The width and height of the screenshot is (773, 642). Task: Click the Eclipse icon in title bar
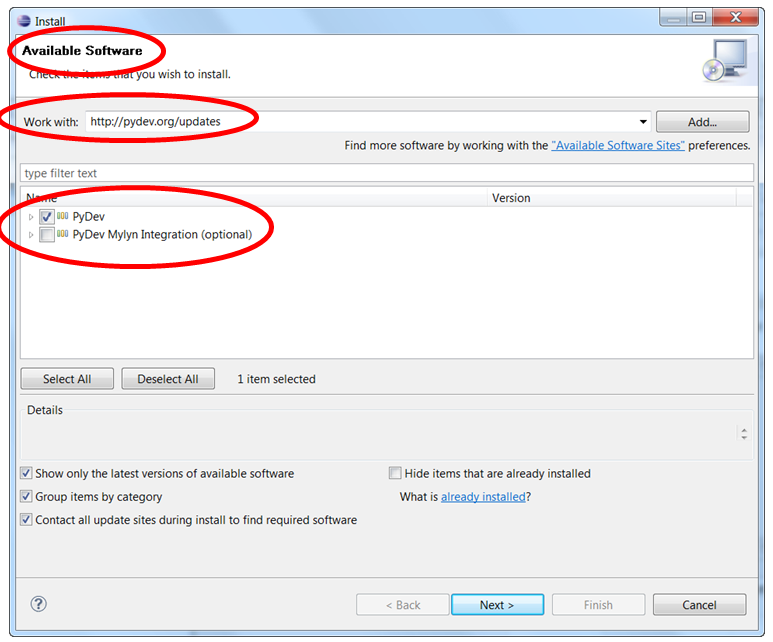coord(23,19)
